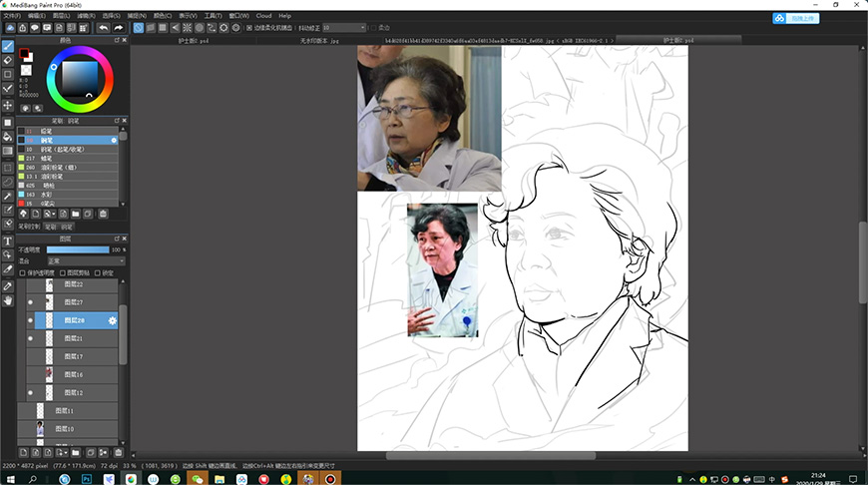Add layer folder using folder icon
This screenshot has width=868, height=485.
pyautogui.click(x=76, y=453)
